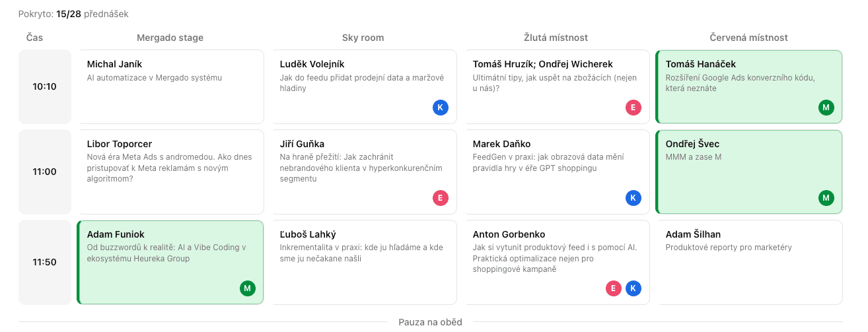Click the K badge on Marek Daňko's talk
Screen dimensions: 868x332
click(x=633, y=198)
